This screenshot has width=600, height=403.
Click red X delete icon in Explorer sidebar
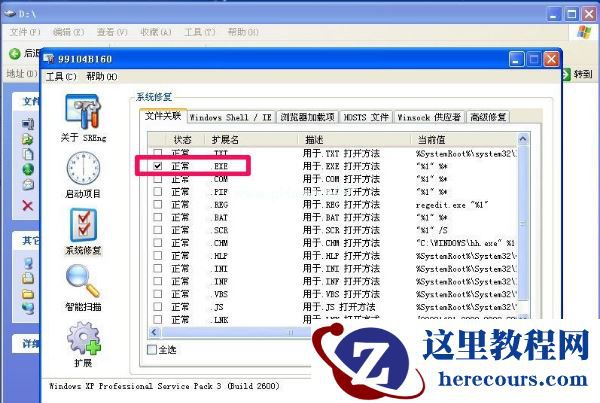28,206
